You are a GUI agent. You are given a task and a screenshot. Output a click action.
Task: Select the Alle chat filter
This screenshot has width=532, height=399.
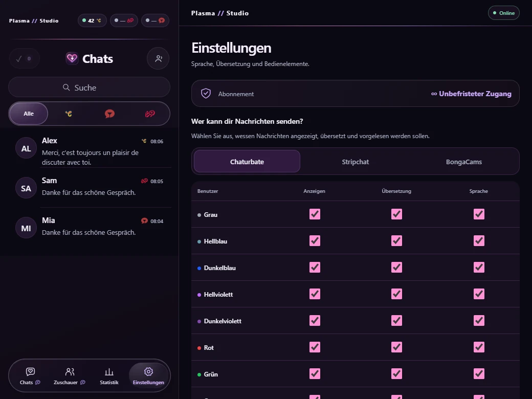tap(29, 114)
